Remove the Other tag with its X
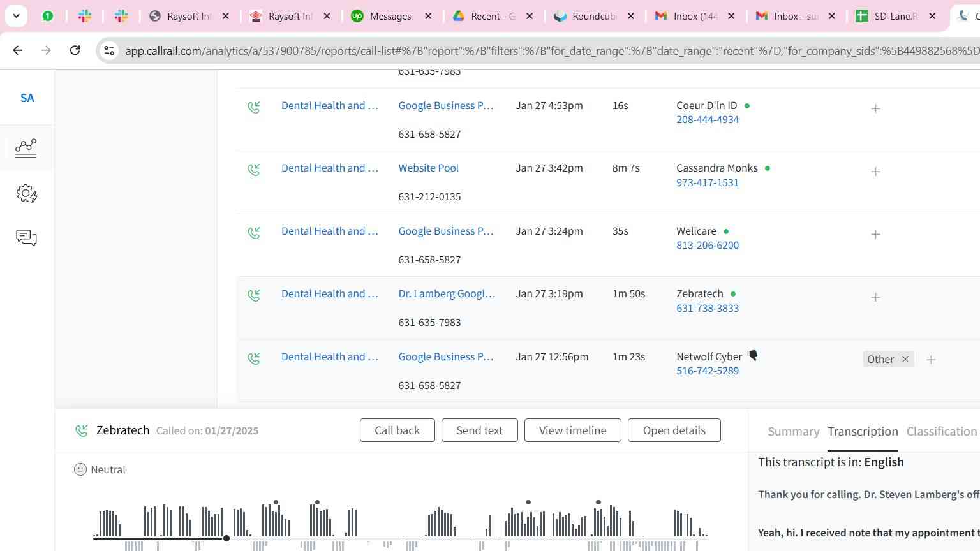This screenshot has height=551, width=980. click(905, 360)
